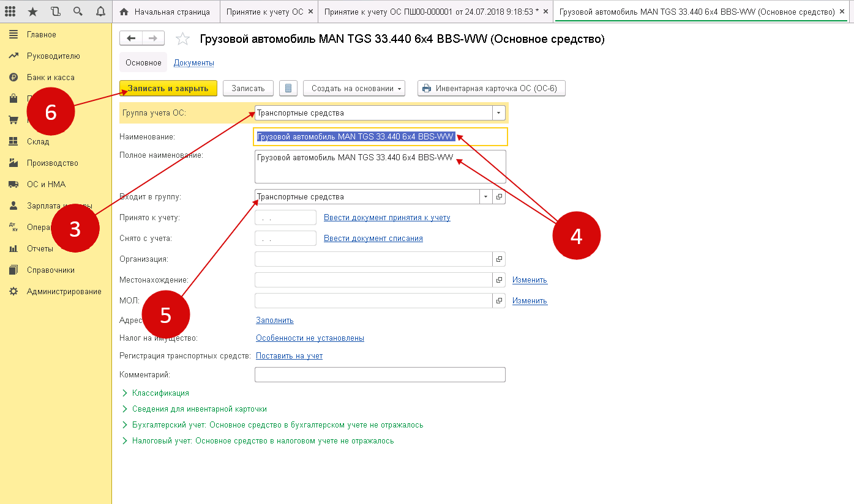Close the Принятие к учету ОС ПШ00-000001 tab
This screenshot has height=504, width=854.
546,12
